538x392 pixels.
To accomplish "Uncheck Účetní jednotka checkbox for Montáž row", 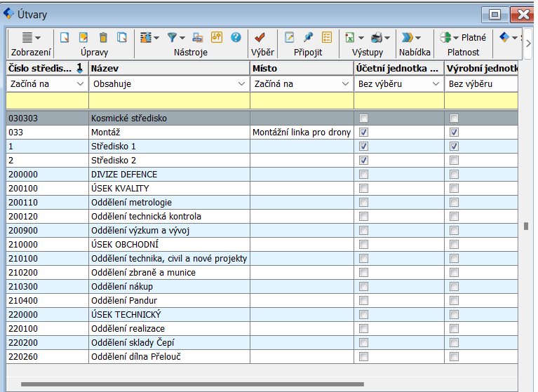I will pos(363,132).
